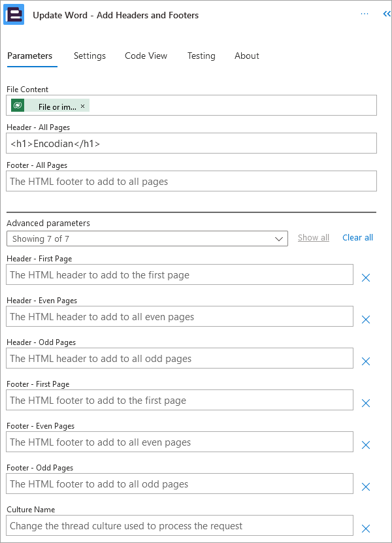Remove the Header - First Page parameter
Viewport: 392px width, 543px height.
pos(366,278)
